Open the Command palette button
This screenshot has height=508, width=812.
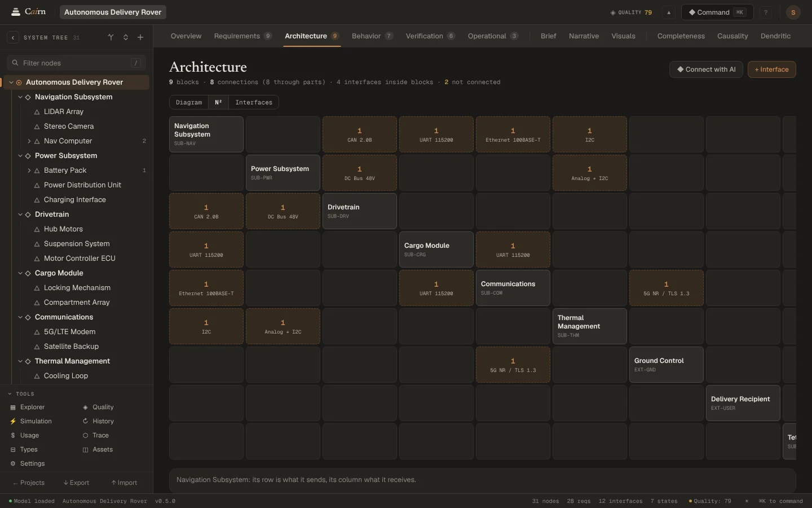pyautogui.click(x=717, y=12)
